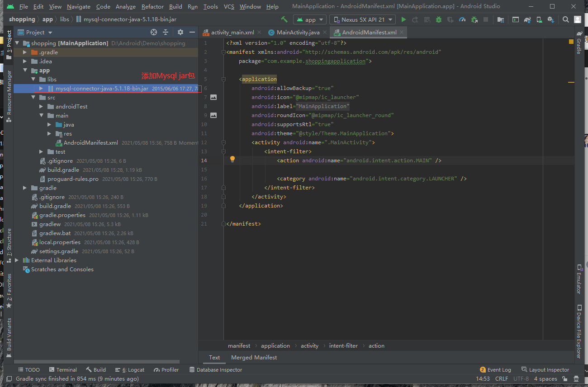Switch to MainActivity.java tab
Viewport: 588px width, 387px height.
[298, 33]
